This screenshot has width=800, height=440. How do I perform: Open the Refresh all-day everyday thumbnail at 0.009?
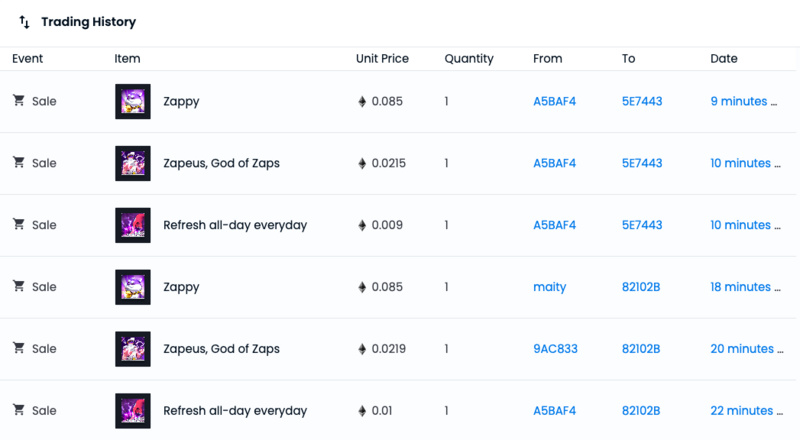(x=133, y=225)
